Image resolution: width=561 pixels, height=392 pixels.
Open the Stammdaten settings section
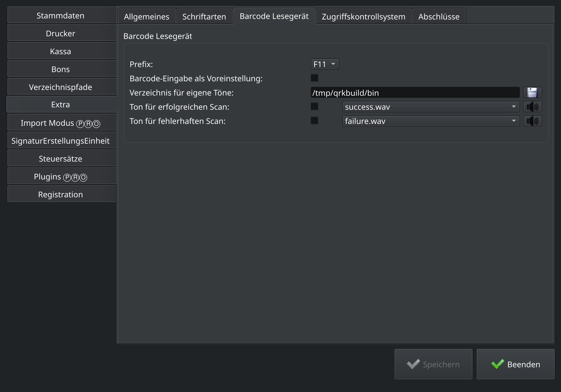[62, 16]
